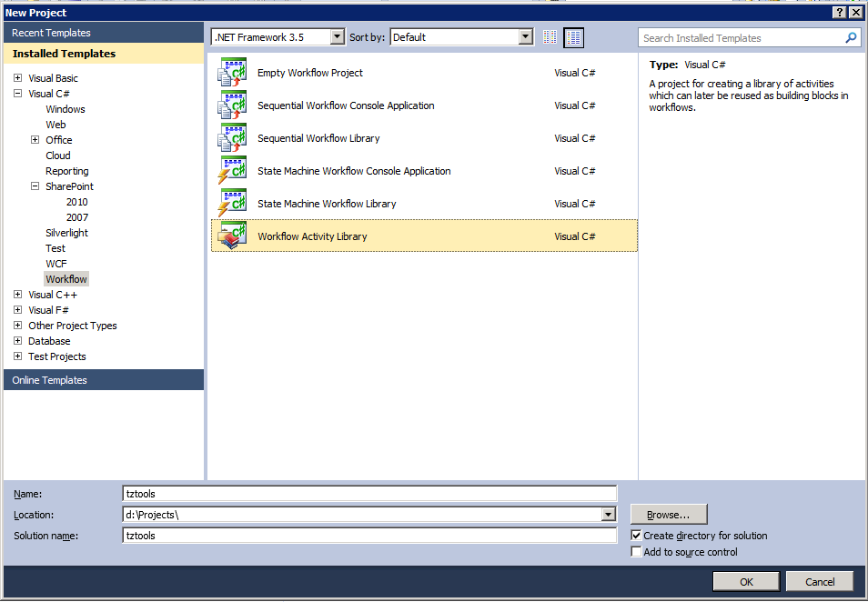
Task: Expand the Visual C++ tree node
Action: pos(17,295)
